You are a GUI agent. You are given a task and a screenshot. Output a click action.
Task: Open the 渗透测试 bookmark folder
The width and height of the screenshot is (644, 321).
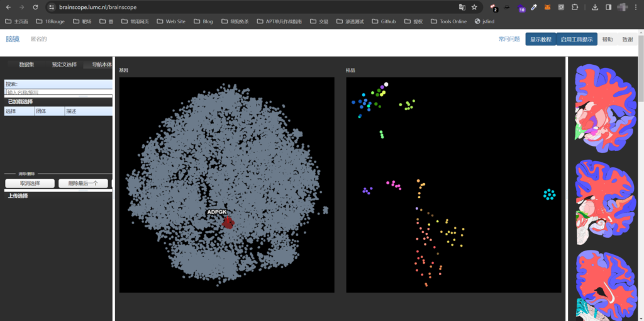tap(350, 21)
